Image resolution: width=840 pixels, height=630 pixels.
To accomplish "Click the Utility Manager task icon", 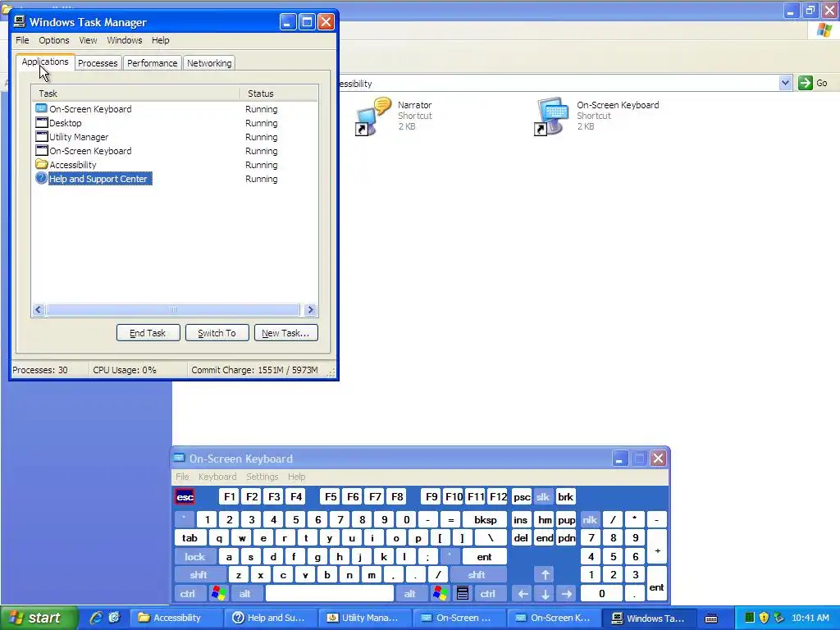I will pos(41,137).
